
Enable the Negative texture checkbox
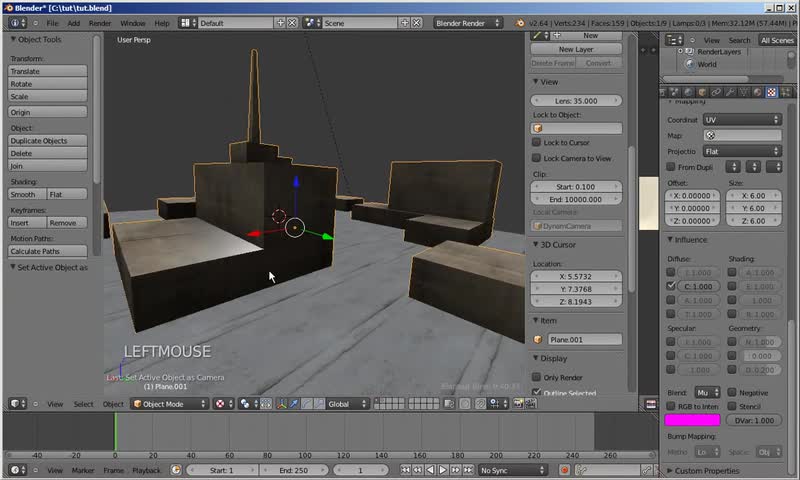pyautogui.click(x=732, y=392)
